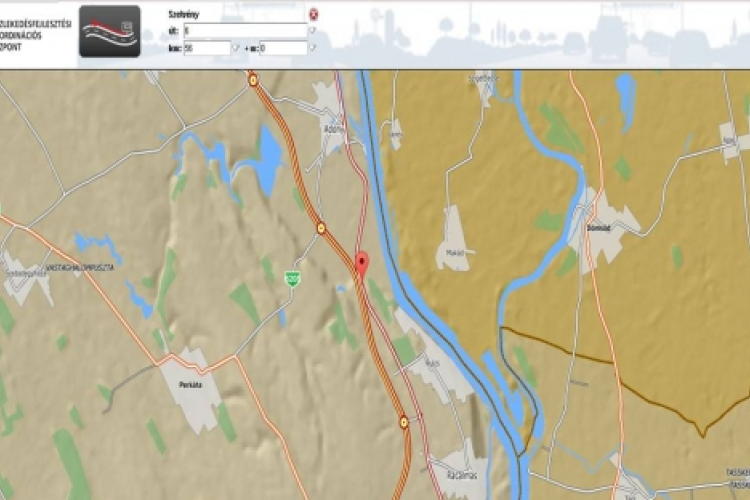The image size is (750, 500).
Task: Click the road map logo icon
Action: click(109, 31)
